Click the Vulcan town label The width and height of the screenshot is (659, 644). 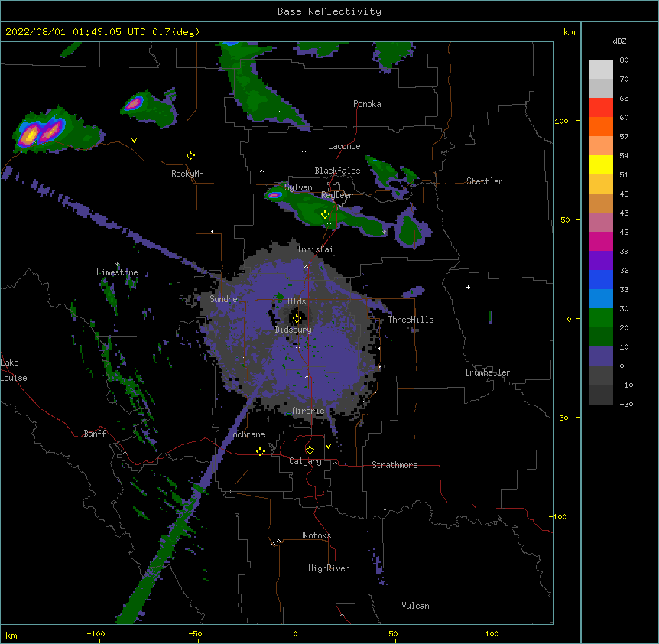[415, 606]
